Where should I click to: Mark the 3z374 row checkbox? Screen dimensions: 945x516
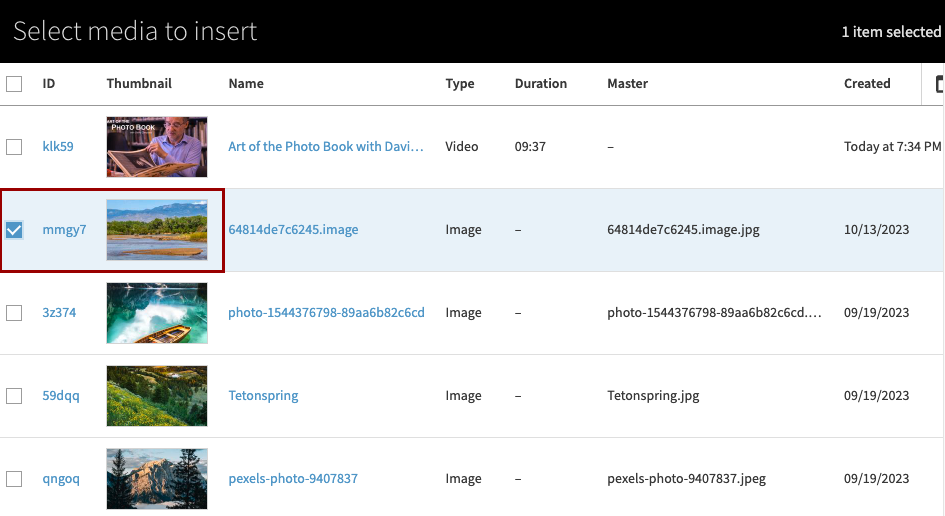[x=14, y=313]
